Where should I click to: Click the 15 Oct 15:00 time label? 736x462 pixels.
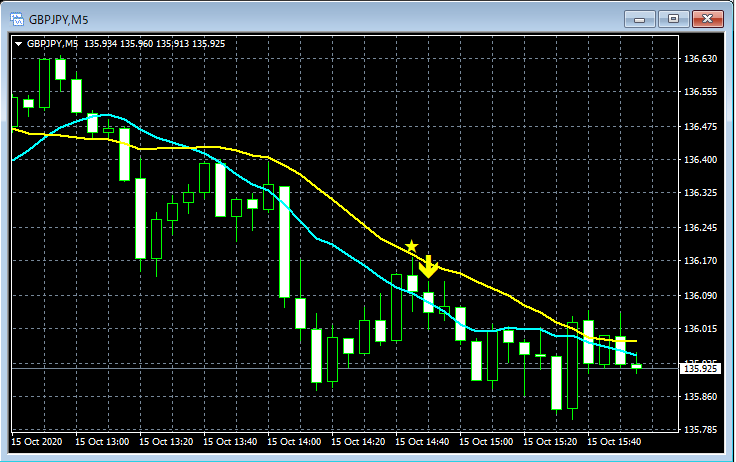point(486,442)
